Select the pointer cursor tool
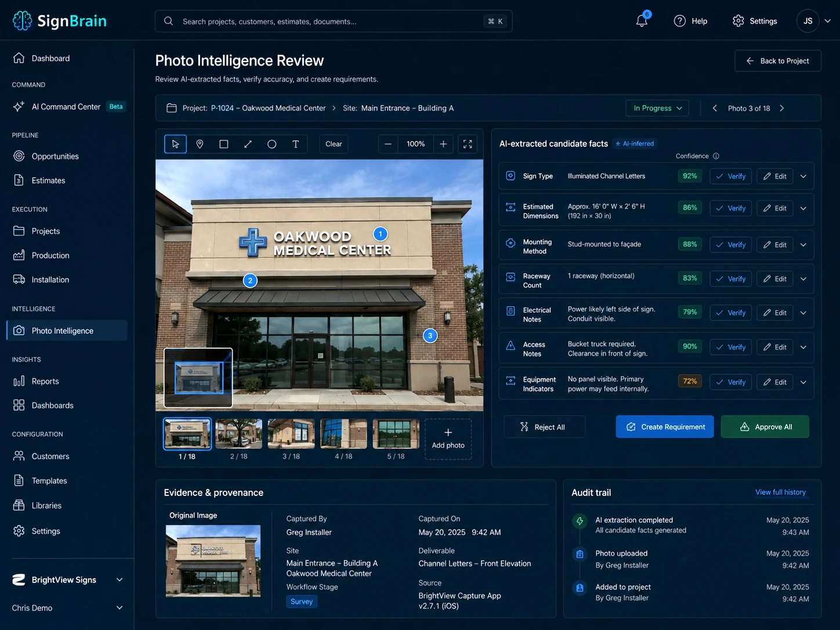Image resolution: width=840 pixels, height=630 pixels. [x=175, y=144]
